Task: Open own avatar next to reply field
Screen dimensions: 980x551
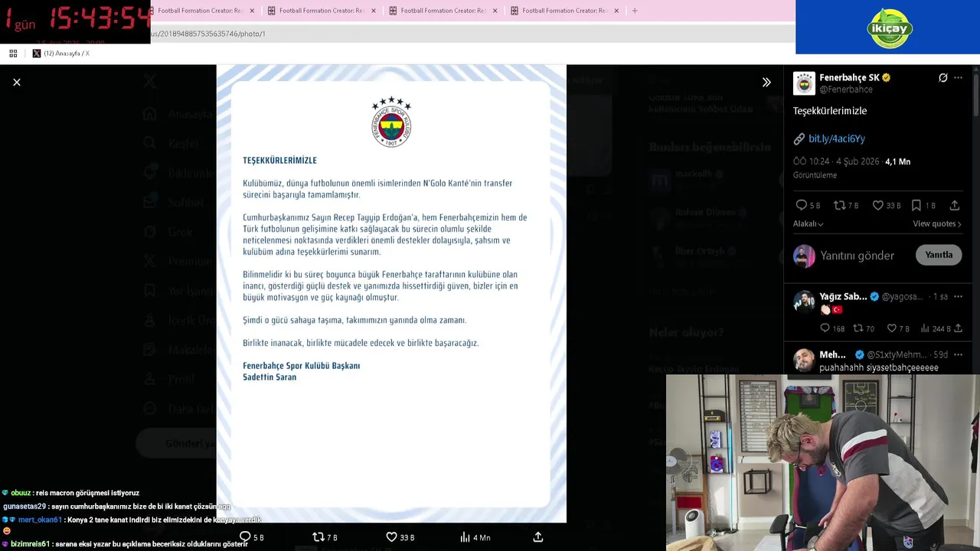Action: click(x=804, y=256)
